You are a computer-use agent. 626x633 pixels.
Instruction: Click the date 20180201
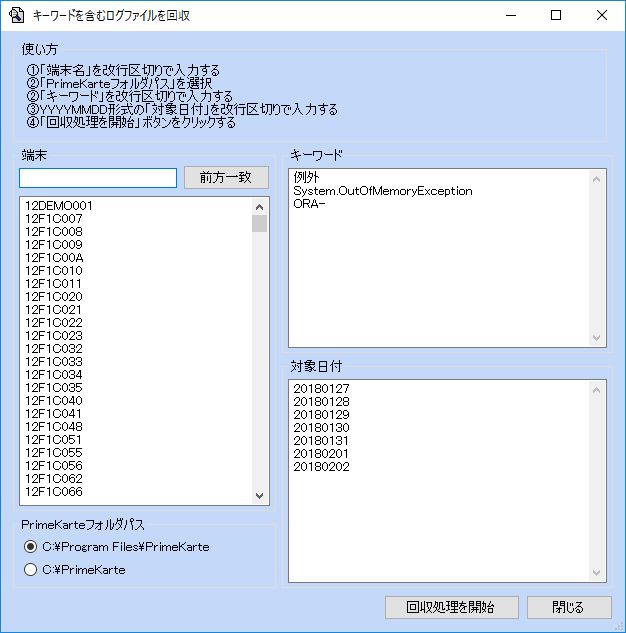(x=321, y=454)
